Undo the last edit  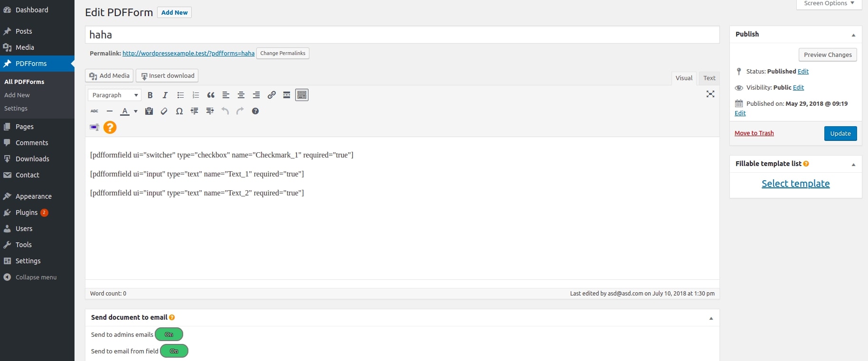[225, 111]
